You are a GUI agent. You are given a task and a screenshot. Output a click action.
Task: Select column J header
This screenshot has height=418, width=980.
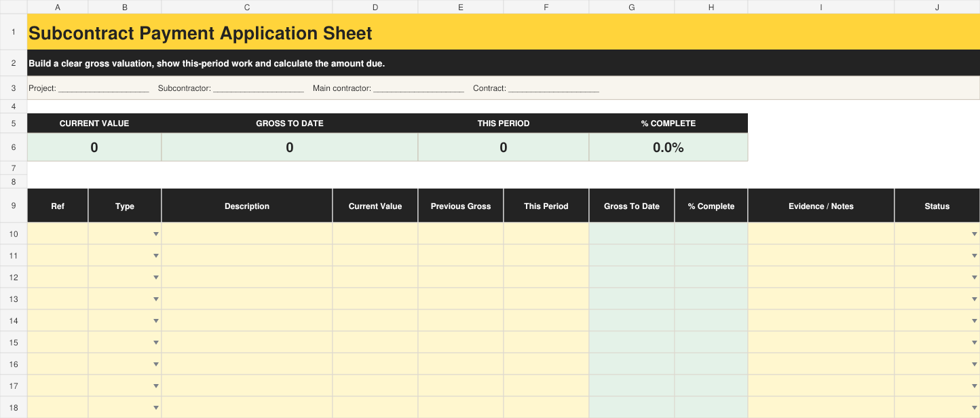[x=937, y=7]
